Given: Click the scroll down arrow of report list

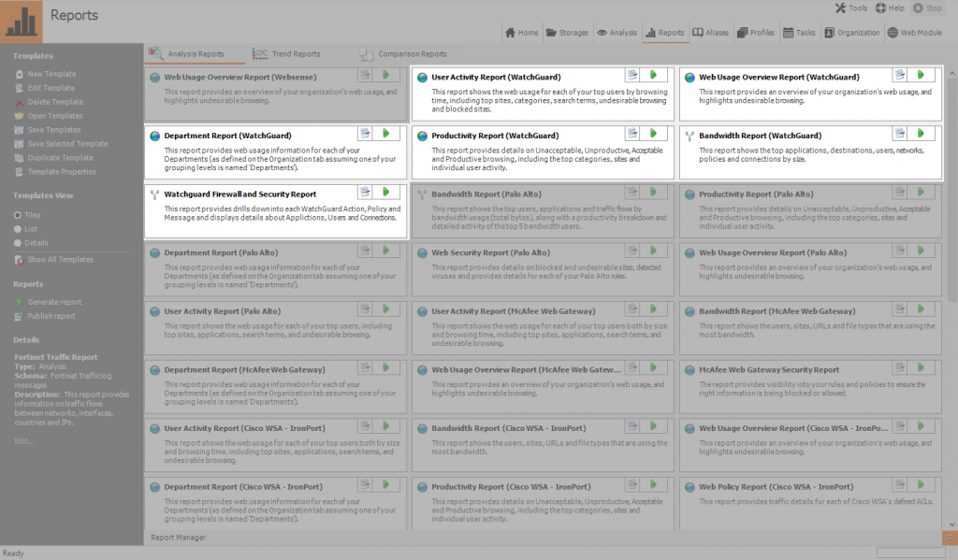Looking at the screenshot, I should click(951, 524).
